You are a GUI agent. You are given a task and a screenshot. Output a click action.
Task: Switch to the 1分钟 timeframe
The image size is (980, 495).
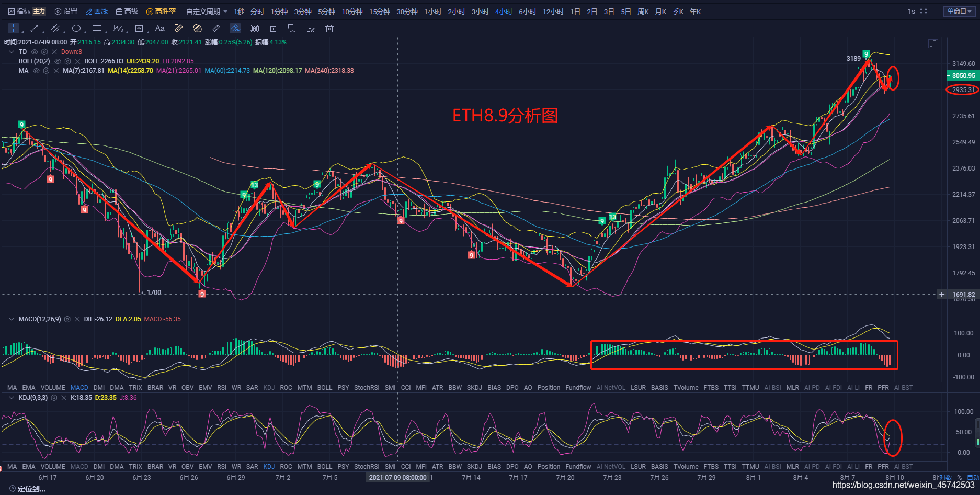click(279, 12)
